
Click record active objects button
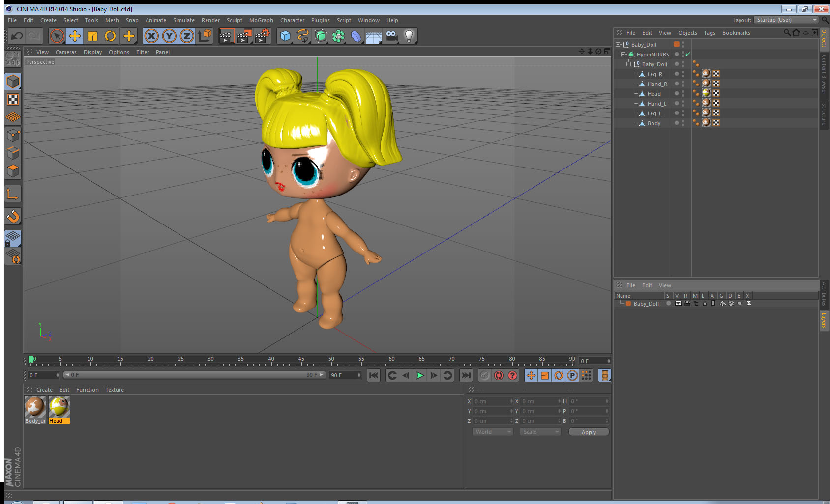485,375
